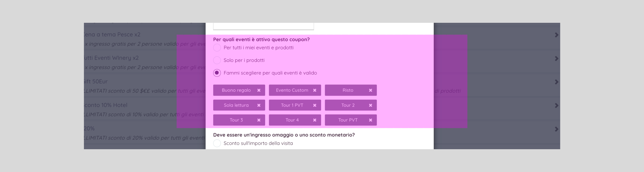Click the Tour 3 tag label
644x172 pixels.
point(236,120)
